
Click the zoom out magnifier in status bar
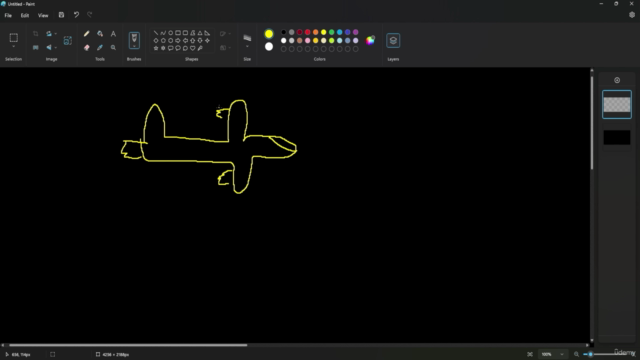576,354
